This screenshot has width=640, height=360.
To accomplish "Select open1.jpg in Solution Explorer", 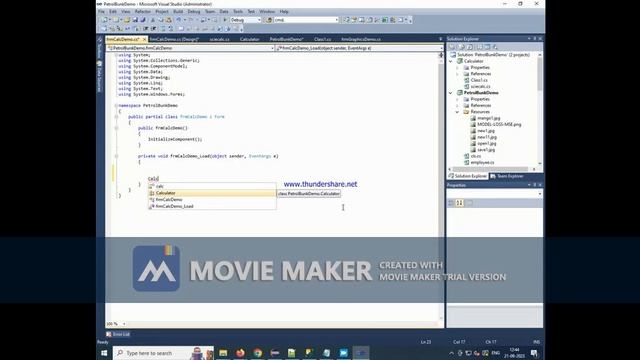I will [487, 144].
